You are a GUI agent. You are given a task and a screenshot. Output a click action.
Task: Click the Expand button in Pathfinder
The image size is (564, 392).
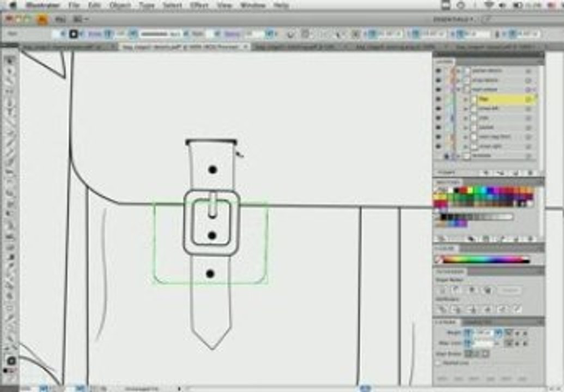coord(510,290)
